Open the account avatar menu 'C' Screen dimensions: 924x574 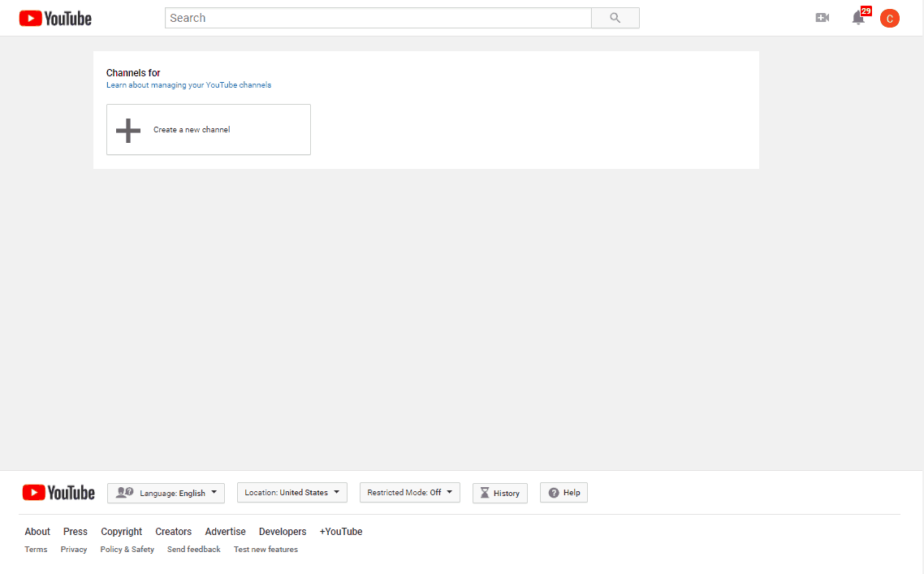[890, 19]
